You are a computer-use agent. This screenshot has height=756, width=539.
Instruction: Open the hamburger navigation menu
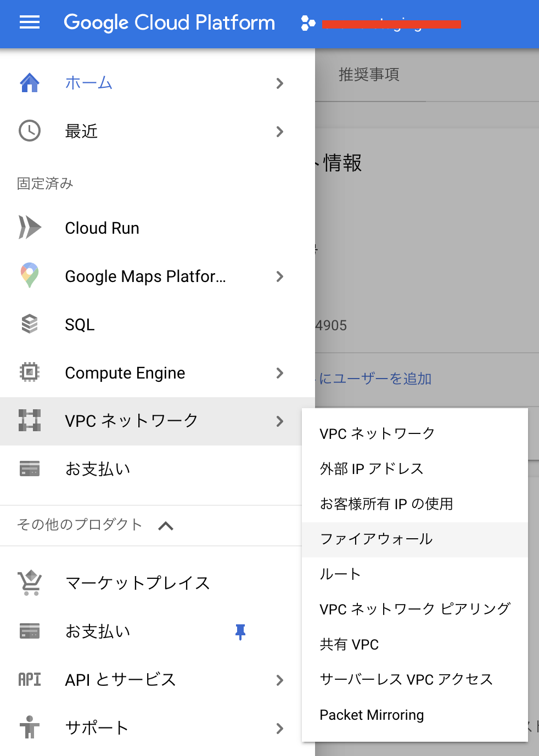[x=30, y=22]
